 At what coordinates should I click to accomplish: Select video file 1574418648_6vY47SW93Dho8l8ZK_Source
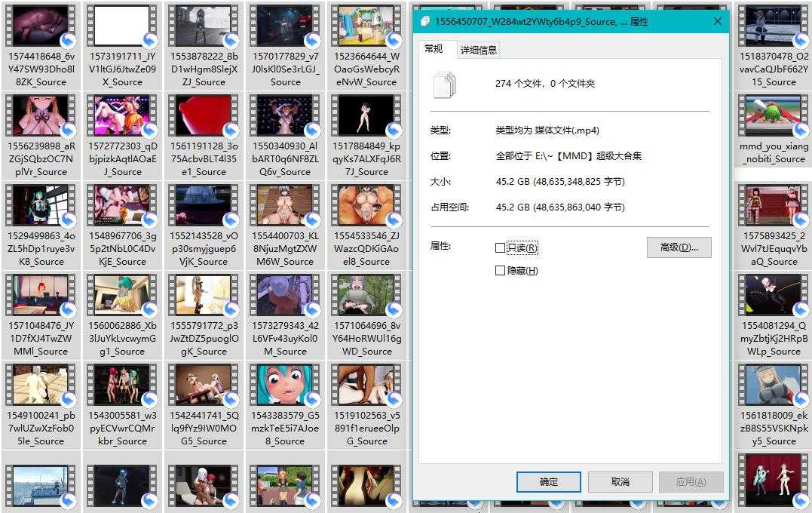click(x=41, y=46)
